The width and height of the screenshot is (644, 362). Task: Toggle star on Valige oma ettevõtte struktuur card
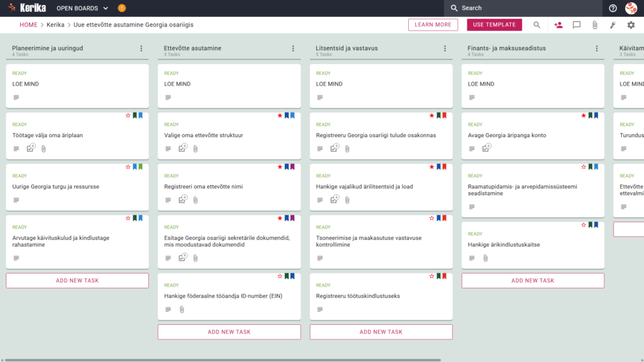280,116
